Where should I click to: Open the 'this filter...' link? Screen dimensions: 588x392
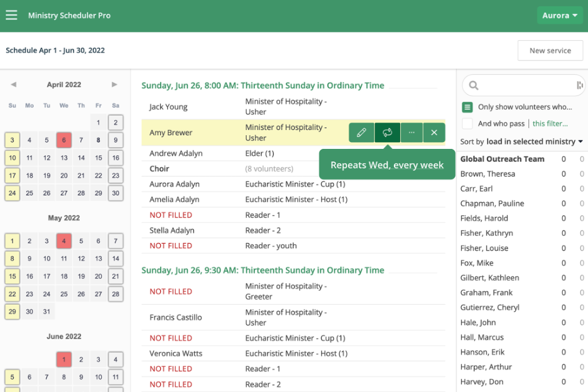tap(550, 123)
